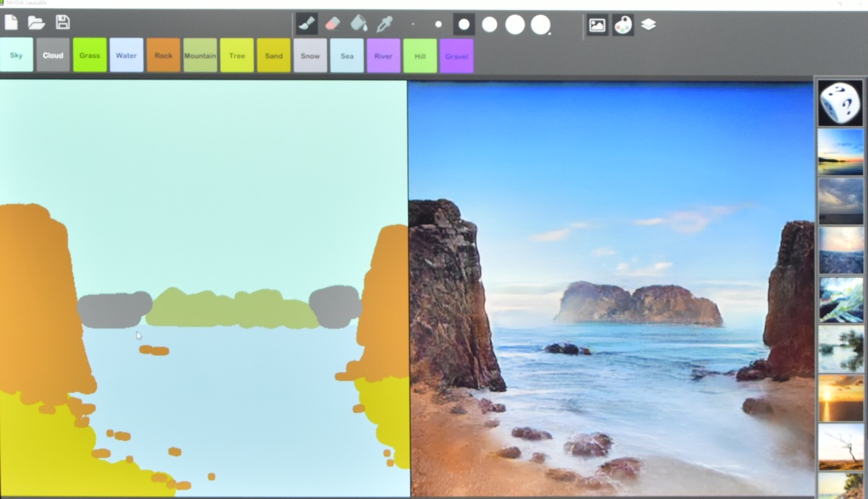Screen dimensions: 868x499
Task: Pick the orange Rock material swatch
Action: 163,56
